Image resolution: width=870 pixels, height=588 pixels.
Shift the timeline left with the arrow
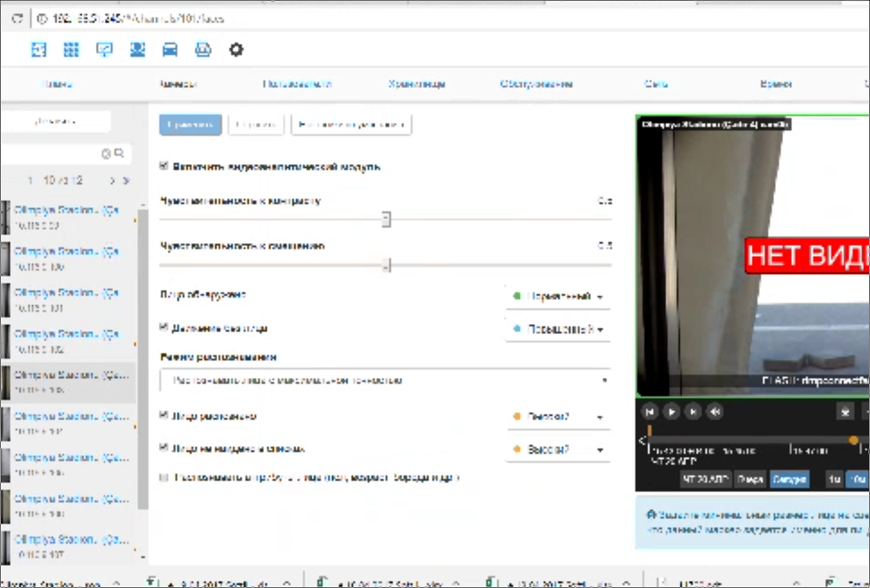(x=641, y=441)
